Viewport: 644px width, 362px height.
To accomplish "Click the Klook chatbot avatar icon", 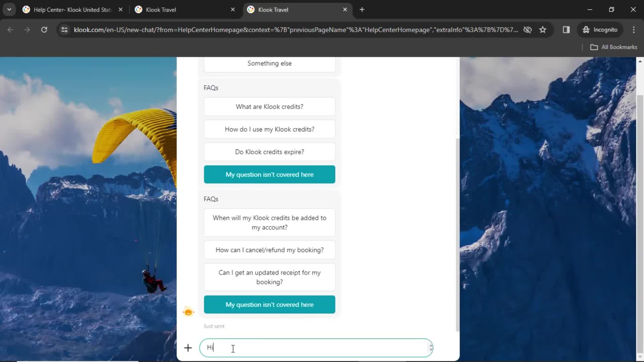I will (189, 312).
